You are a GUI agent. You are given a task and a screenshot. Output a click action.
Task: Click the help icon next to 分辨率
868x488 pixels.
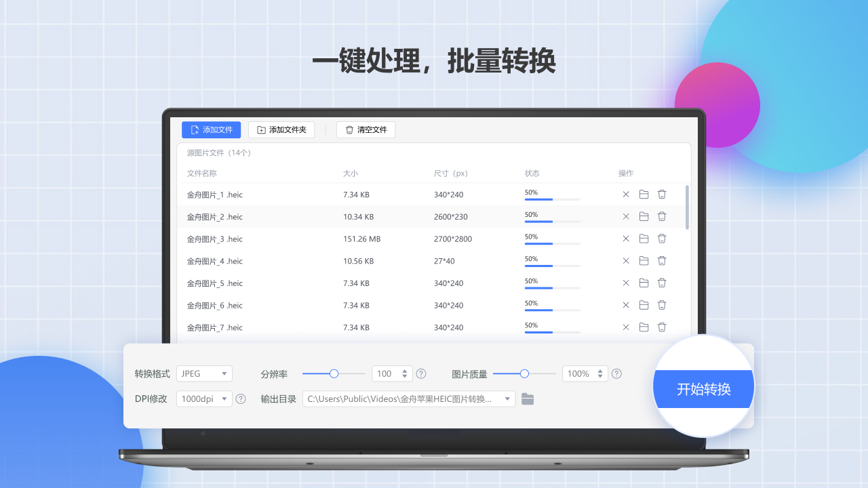[421, 373]
